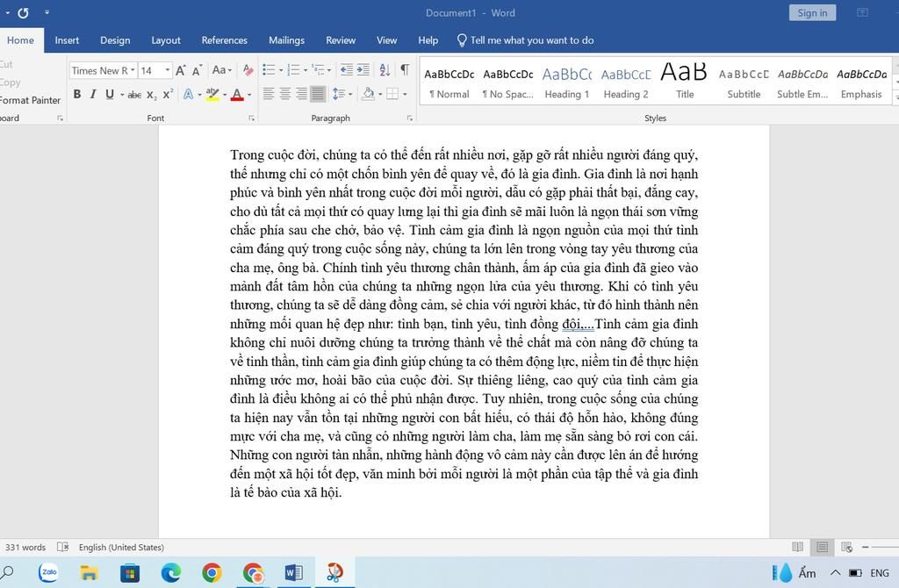The image size is (899, 588).
Task: Click the increase indent icon
Action: (x=363, y=70)
